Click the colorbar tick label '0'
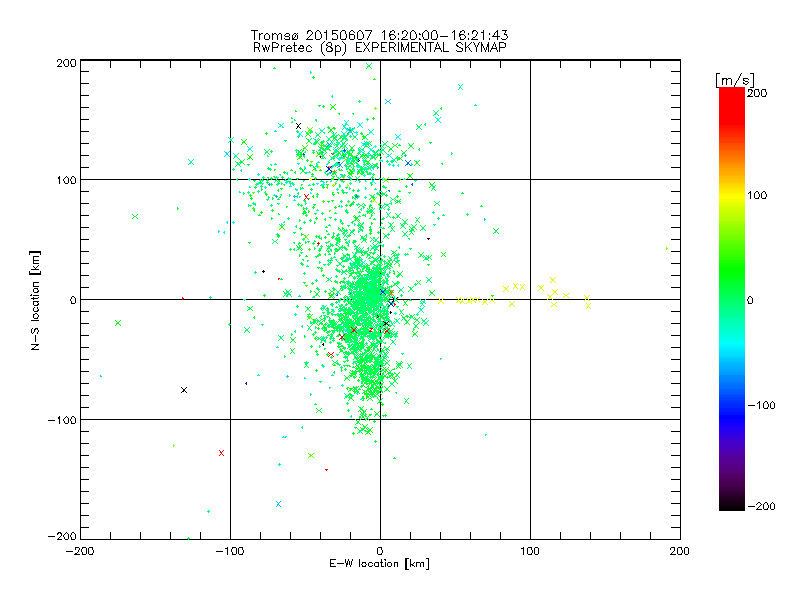Screen dimensions: 800x600 pos(750,300)
